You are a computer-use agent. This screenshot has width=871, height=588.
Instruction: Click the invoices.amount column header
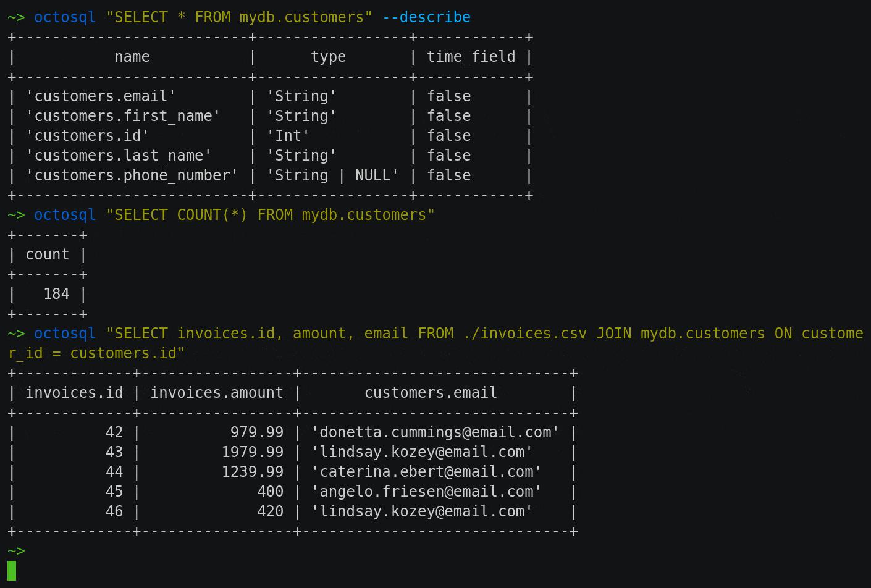coord(217,393)
